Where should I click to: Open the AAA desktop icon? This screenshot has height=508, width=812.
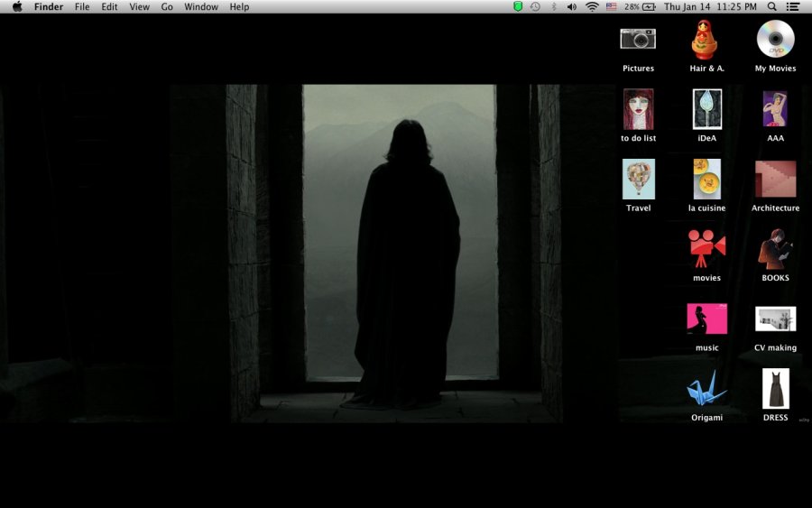775,109
